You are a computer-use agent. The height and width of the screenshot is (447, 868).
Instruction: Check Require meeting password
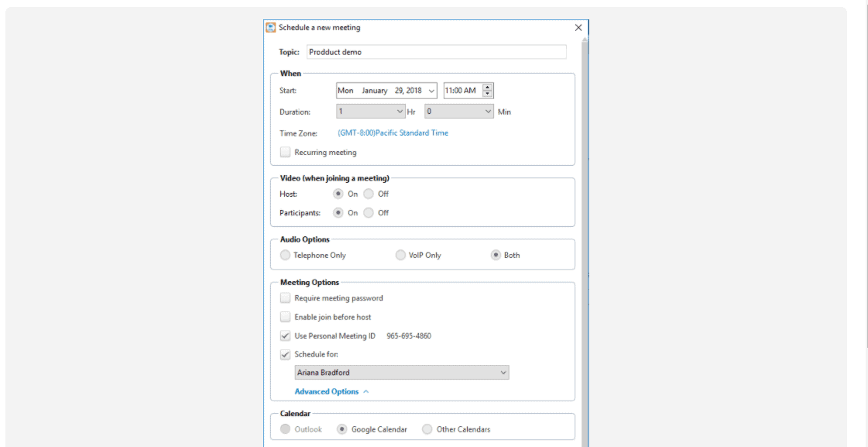[285, 298]
